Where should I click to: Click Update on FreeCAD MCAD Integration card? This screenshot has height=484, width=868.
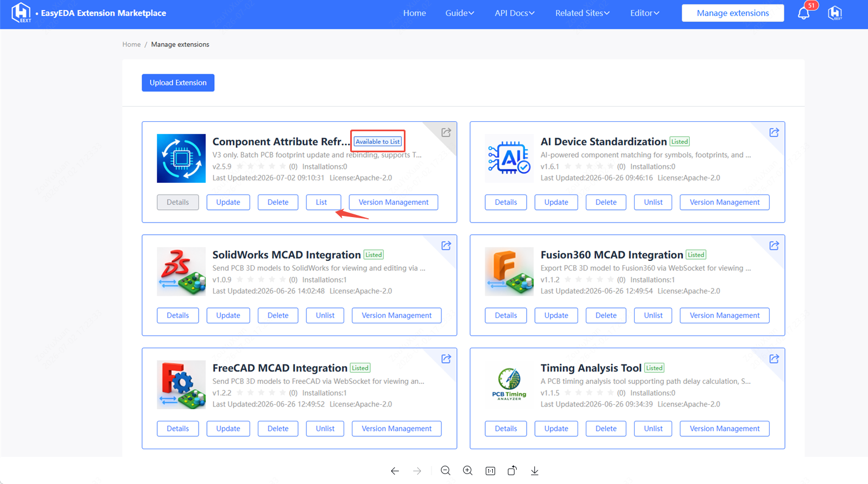click(x=228, y=429)
